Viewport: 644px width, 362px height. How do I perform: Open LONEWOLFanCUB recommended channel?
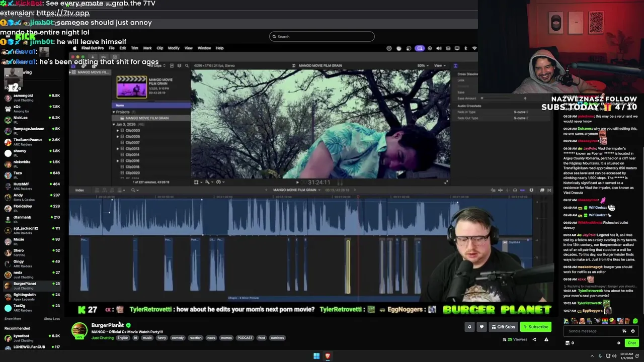click(32, 347)
